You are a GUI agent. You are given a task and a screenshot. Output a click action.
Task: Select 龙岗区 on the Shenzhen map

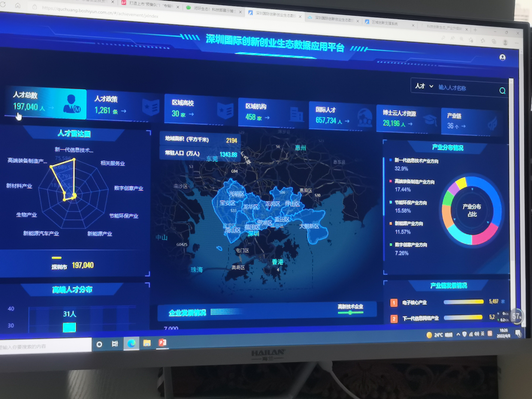pyautogui.click(x=273, y=204)
